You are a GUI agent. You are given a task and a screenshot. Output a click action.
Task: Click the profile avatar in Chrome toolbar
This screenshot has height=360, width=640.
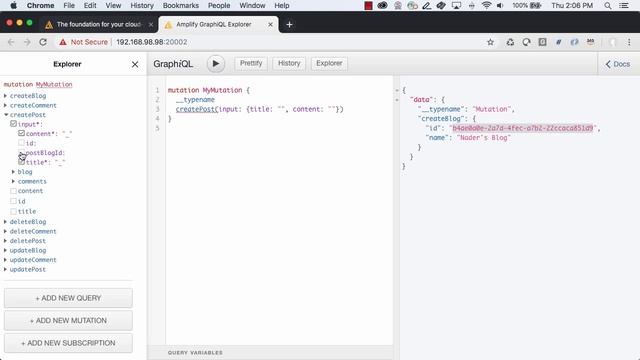pyautogui.click(x=612, y=42)
